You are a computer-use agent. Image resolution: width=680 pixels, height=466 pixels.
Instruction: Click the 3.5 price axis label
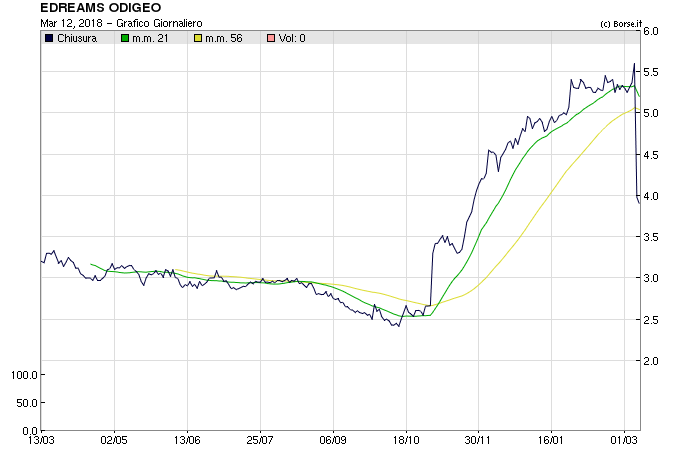click(651, 237)
